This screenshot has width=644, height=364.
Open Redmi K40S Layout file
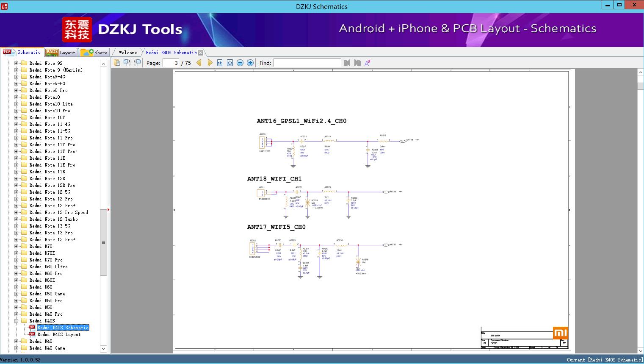click(x=59, y=334)
